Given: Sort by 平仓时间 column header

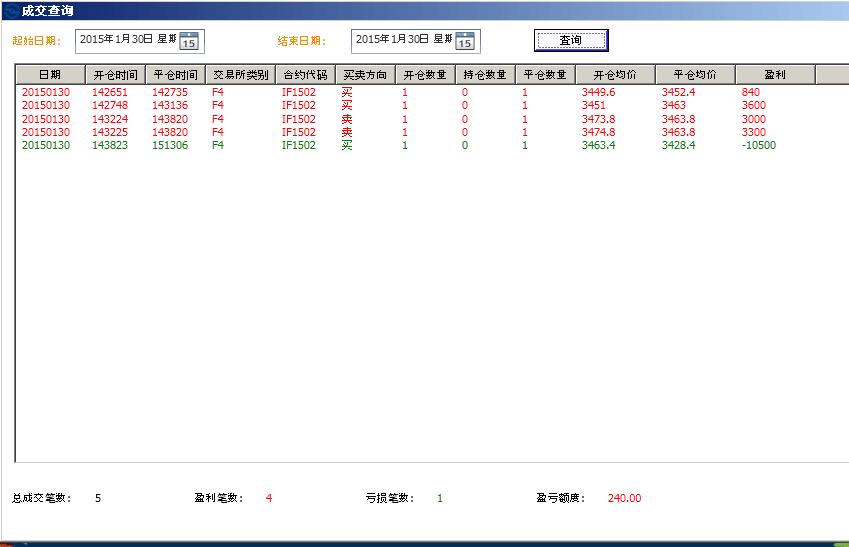Looking at the screenshot, I should pos(175,75).
